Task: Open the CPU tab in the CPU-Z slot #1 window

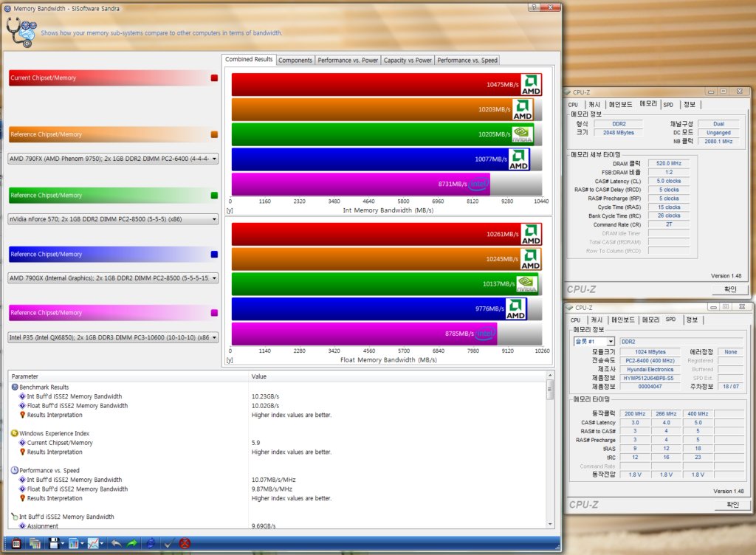Action: 575,320
